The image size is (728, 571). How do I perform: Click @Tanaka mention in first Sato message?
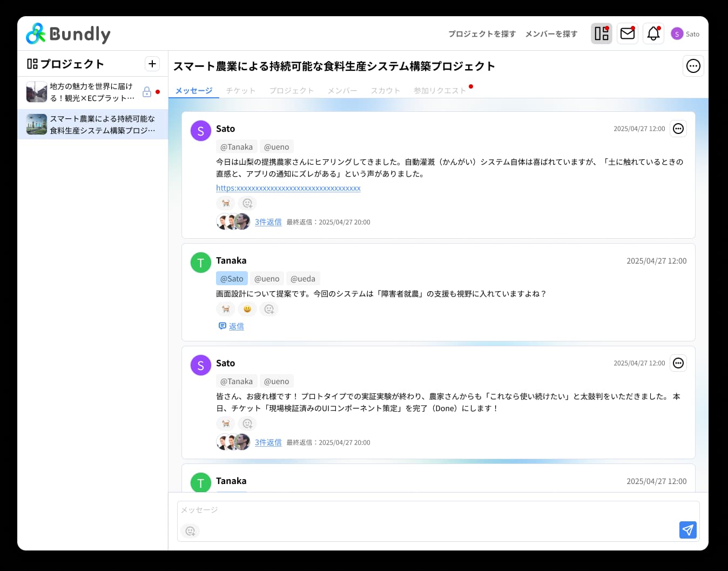[x=237, y=147]
